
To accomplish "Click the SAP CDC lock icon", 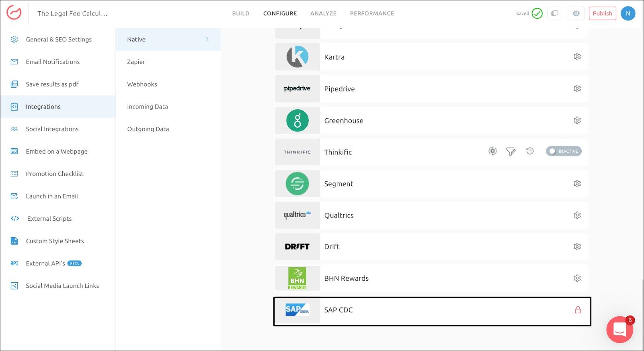I will [578, 310].
